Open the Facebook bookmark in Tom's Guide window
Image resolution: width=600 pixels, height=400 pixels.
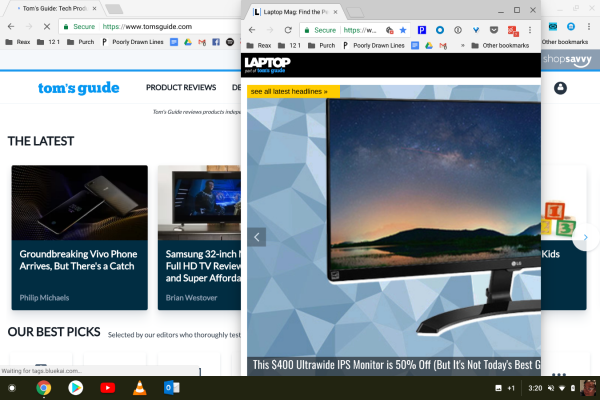[216, 42]
